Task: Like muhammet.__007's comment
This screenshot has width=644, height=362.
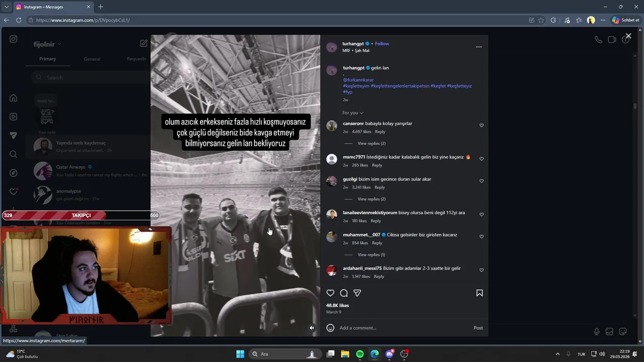Action: click(481, 237)
